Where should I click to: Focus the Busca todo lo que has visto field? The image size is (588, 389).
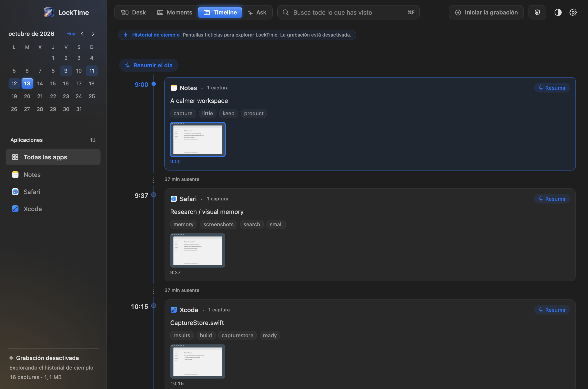coord(348,12)
